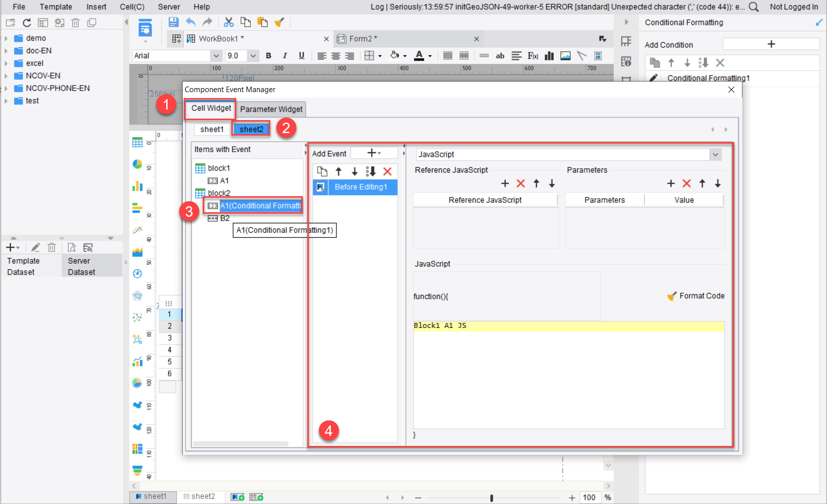Insert a chart using toolbar icon

(x=549, y=56)
